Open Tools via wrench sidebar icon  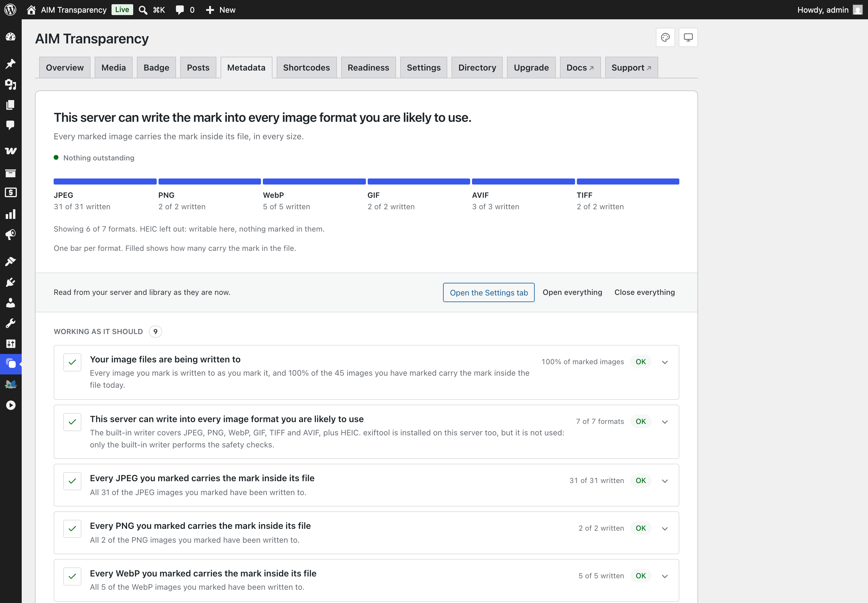tap(11, 323)
